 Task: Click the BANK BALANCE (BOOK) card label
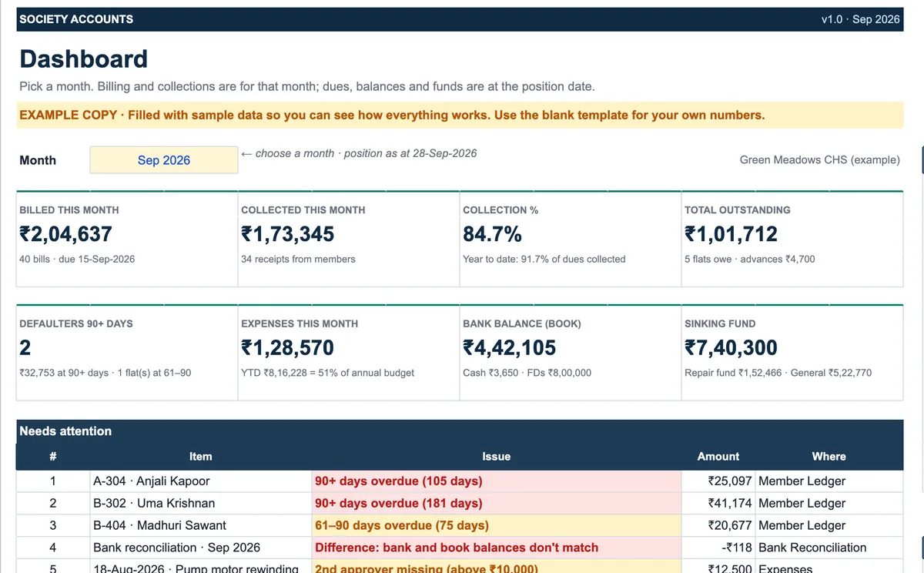[523, 323]
